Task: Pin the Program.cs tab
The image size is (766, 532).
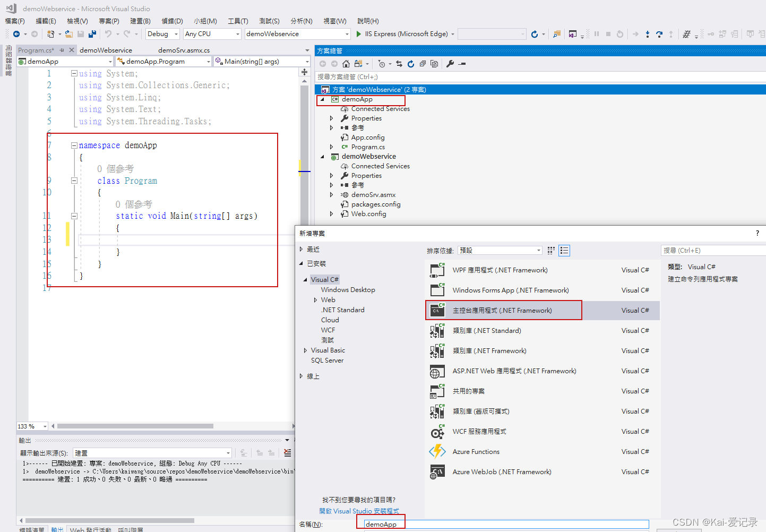Action: click(x=62, y=50)
